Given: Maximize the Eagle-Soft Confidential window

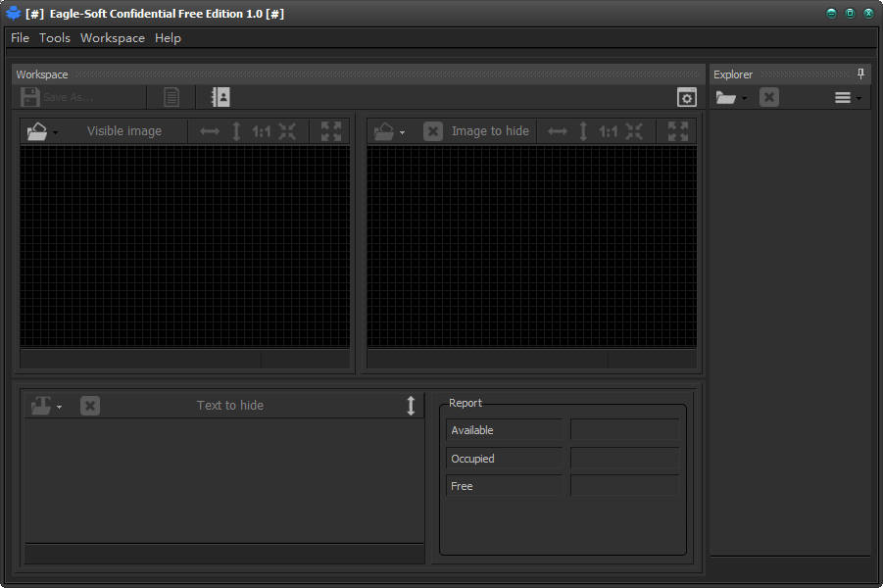Looking at the screenshot, I should point(850,13).
